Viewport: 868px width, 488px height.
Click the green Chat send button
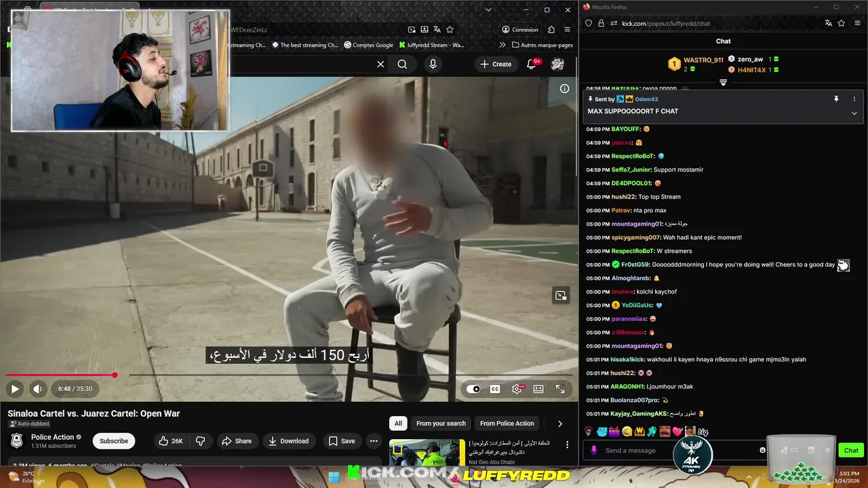coord(850,450)
